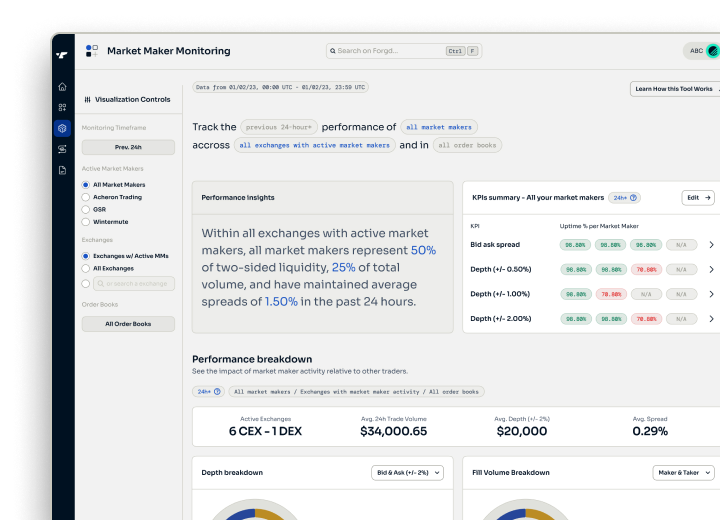
Task: Click the Search on Forgd field
Action: pos(403,51)
